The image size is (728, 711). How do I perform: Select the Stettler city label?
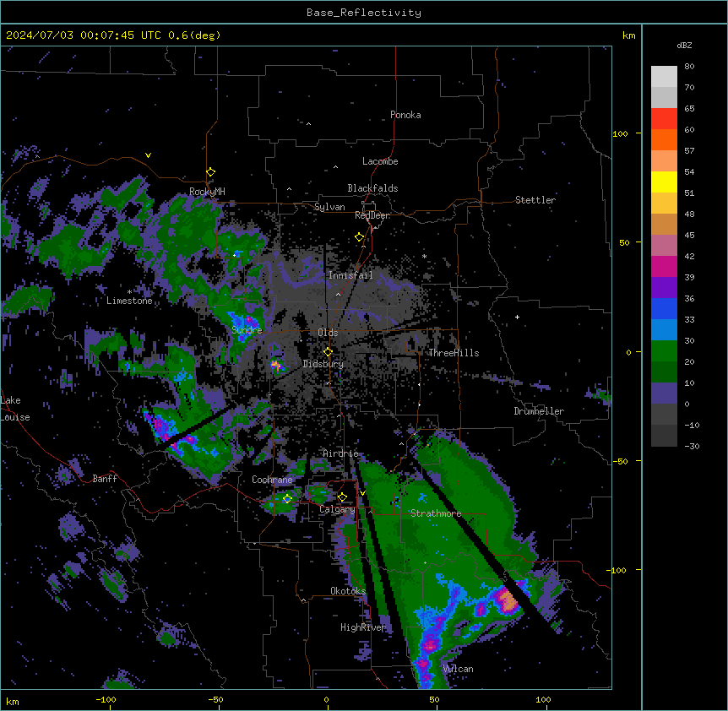click(x=535, y=200)
